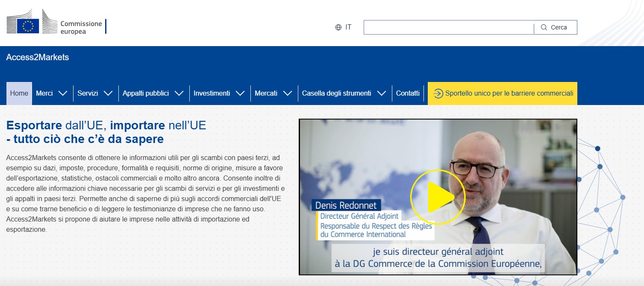Open the Mercati dropdown arrow
644x286 pixels.
(288, 93)
